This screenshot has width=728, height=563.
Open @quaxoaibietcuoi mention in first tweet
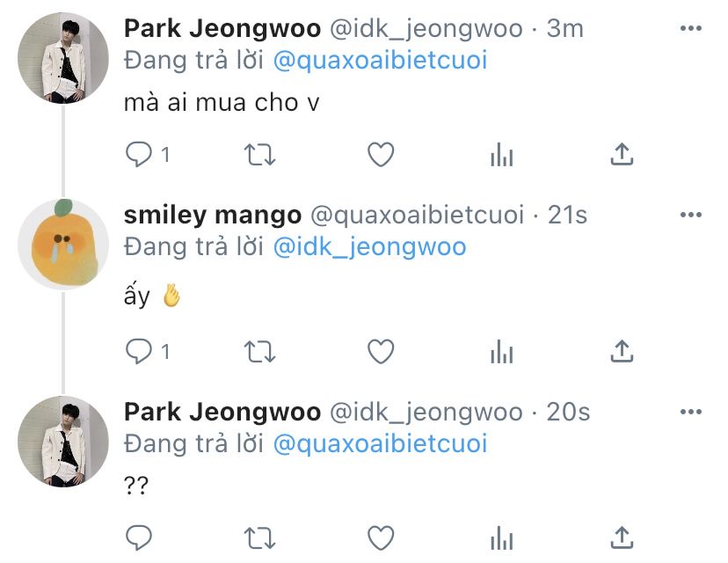(380, 61)
